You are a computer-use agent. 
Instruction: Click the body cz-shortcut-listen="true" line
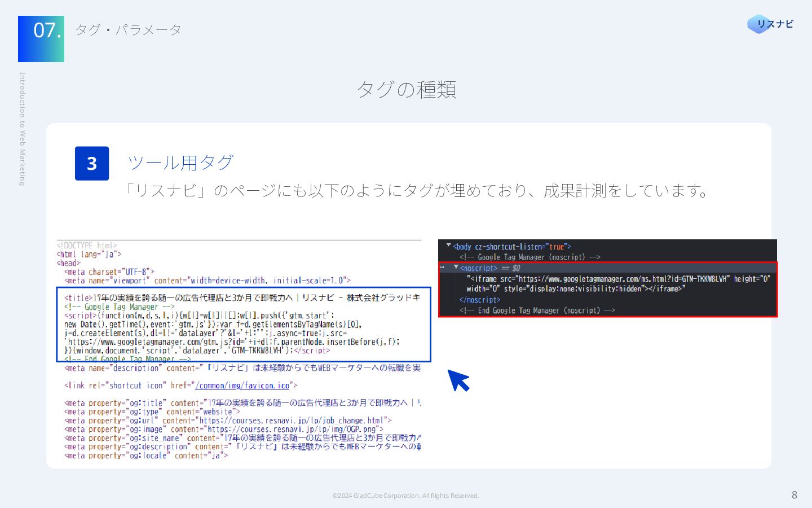[x=512, y=247]
